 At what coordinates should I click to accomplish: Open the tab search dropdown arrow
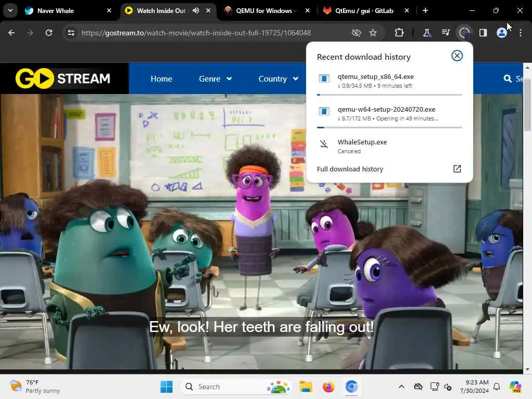click(10, 10)
